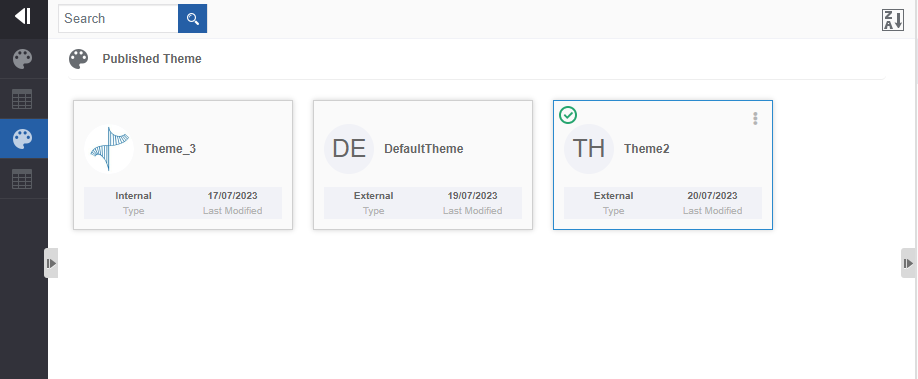Open the first gray palette sidebar icon

(x=23, y=59)
